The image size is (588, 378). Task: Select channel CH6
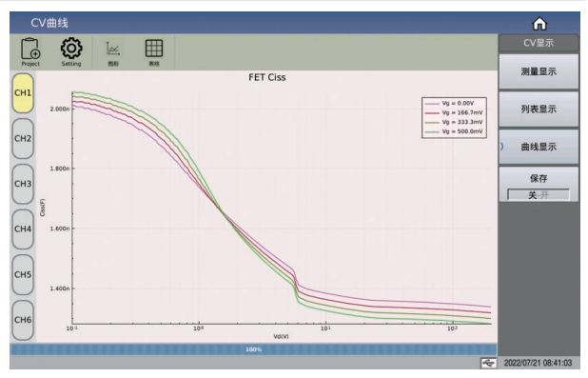click(23, 320)
